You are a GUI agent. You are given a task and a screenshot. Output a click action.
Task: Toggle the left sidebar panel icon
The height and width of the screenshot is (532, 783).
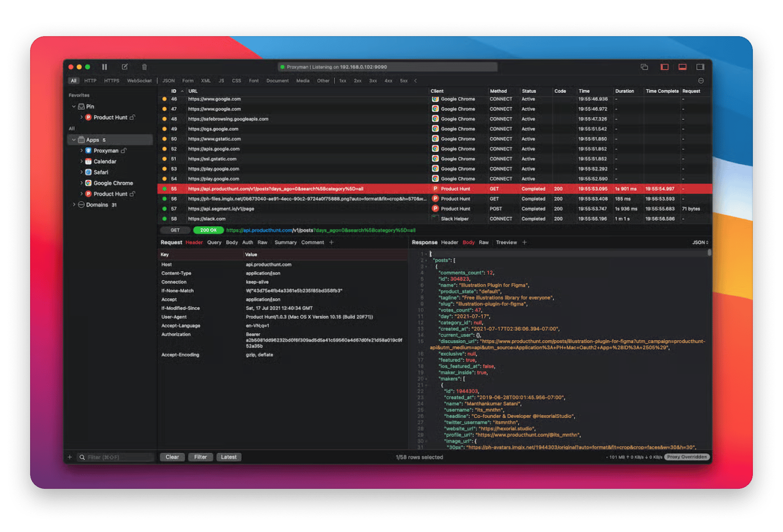tap(665, 67)
